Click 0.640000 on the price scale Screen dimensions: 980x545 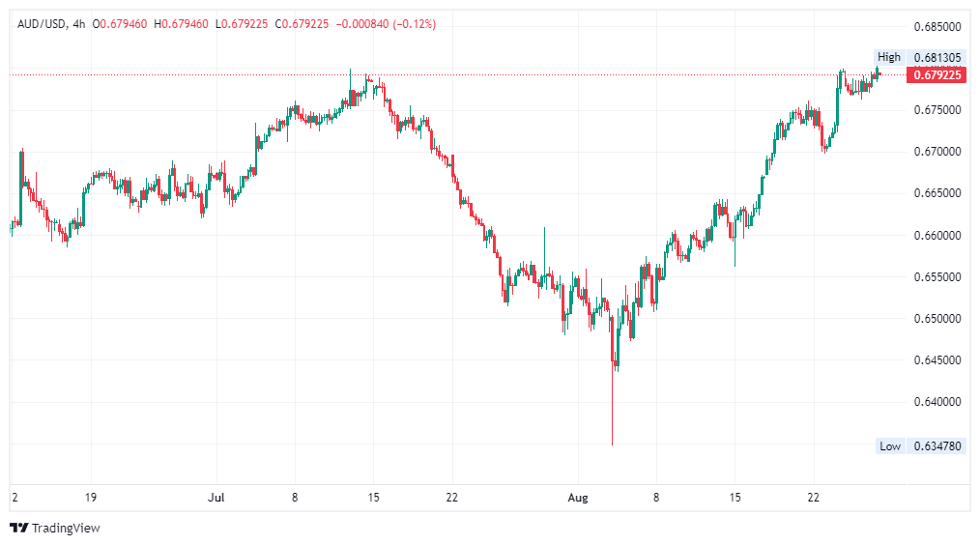coord(937,401)
